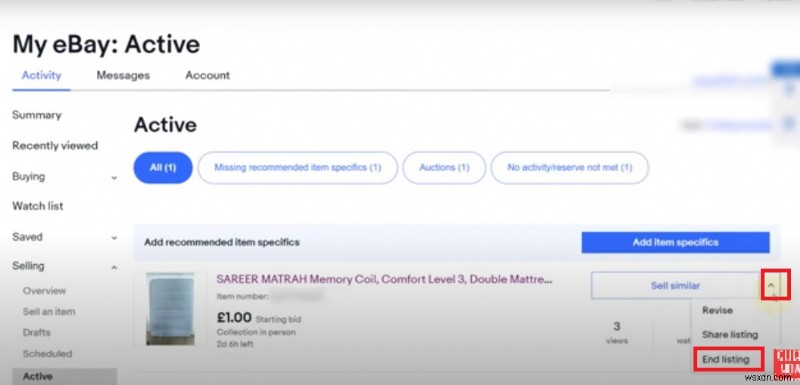Choose End listing from the menu

[726, 360]
